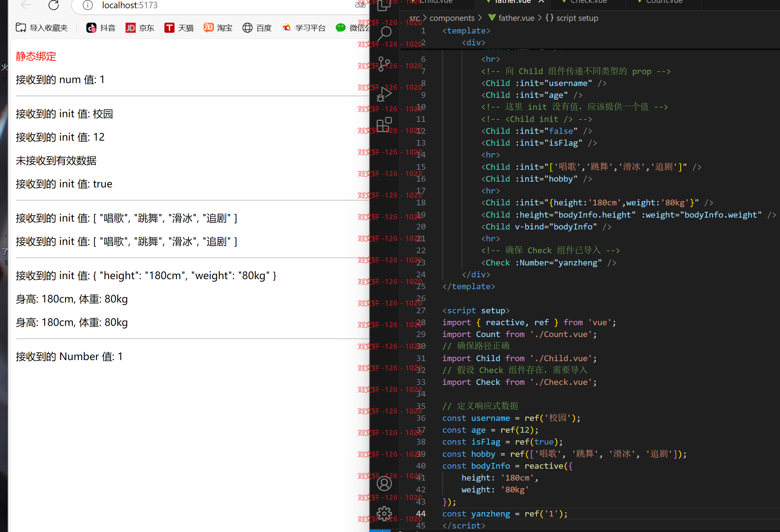Click the code line const hobby = ref([...])
This screenshot has width=780, height=532.
[564, 454]
